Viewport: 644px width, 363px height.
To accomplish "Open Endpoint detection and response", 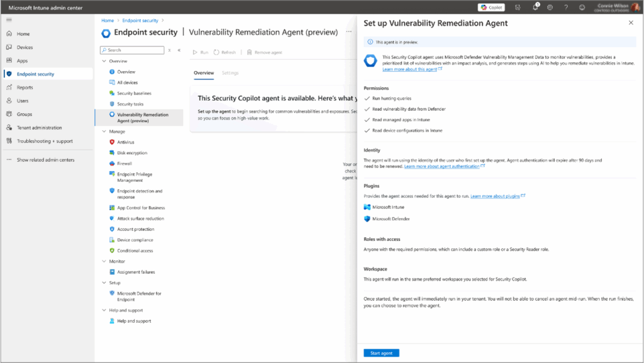I will tap(140, 194).
